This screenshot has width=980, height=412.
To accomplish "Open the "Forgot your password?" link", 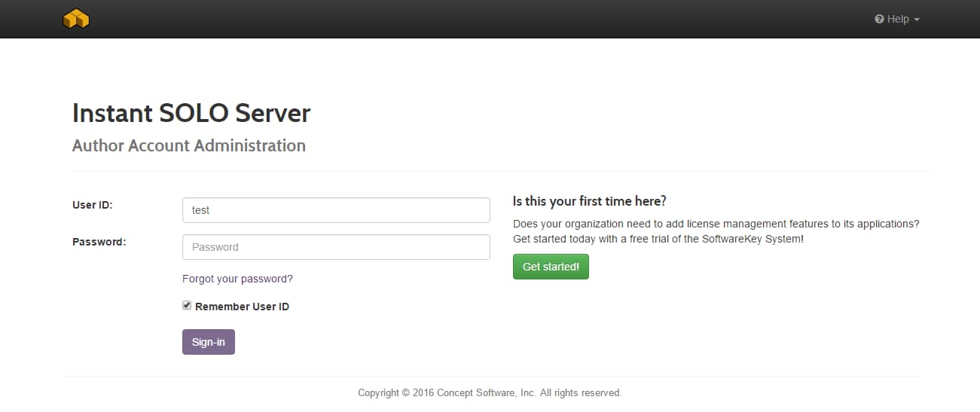I will tap(237, 279).
